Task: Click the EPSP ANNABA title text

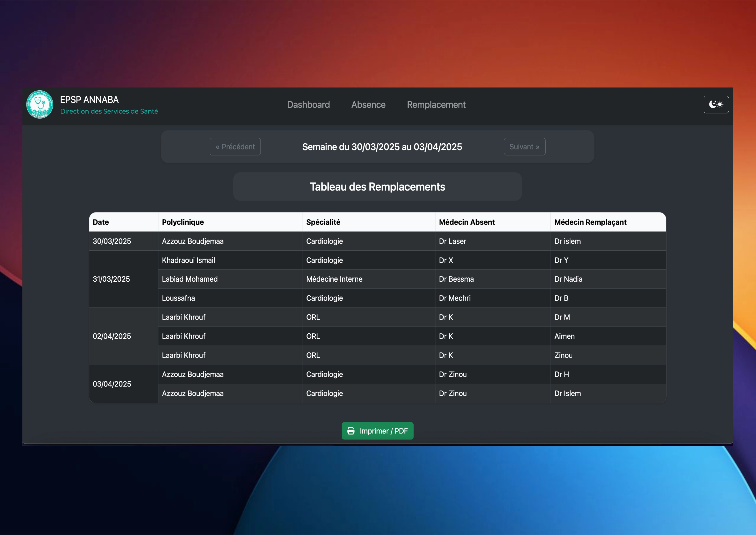Action: tap(89, 99)
